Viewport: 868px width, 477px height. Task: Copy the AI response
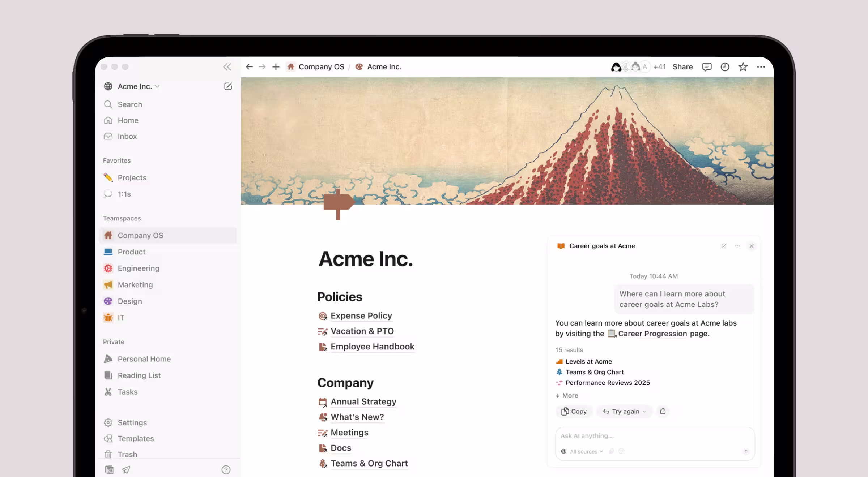(x=574, y=411)
